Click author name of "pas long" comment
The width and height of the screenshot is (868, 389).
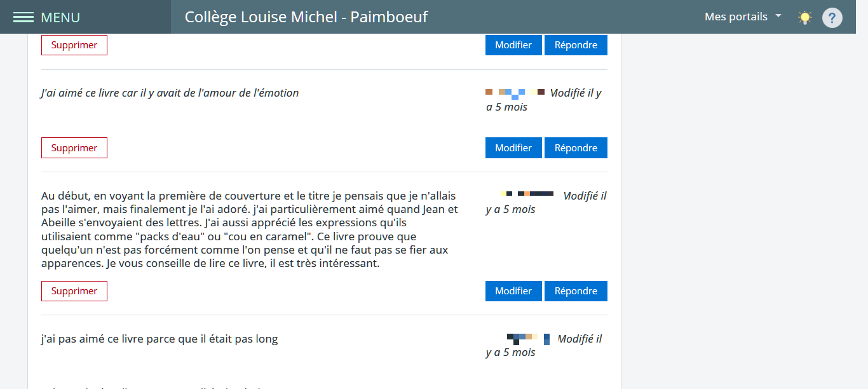(x=527, y=338)
